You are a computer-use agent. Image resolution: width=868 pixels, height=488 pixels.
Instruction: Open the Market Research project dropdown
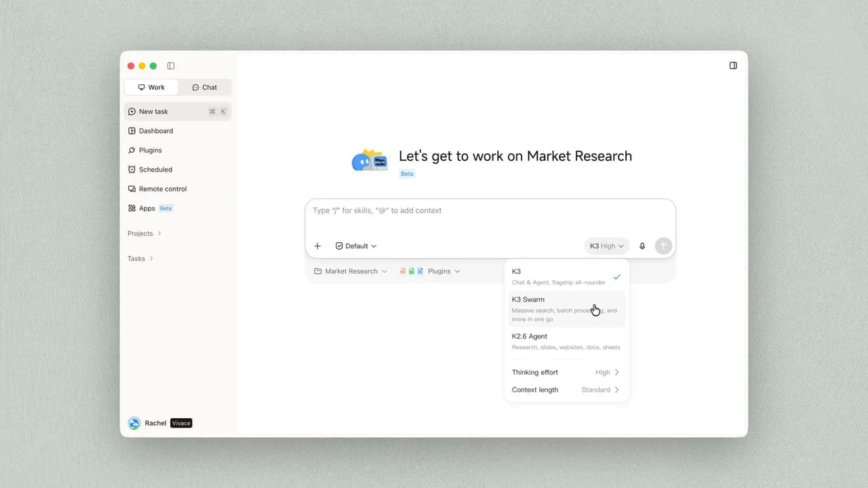click(x=351, y=271)
